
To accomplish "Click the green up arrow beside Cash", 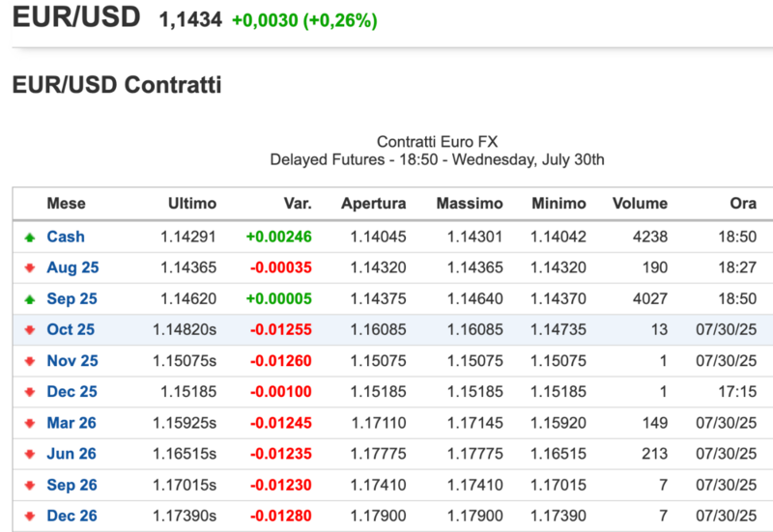I will [x=30, y=237].
